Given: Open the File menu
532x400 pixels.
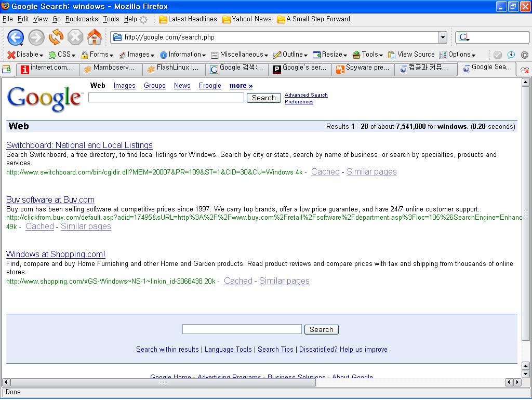Looking at the screenshot, I should (x=7, y=19).
